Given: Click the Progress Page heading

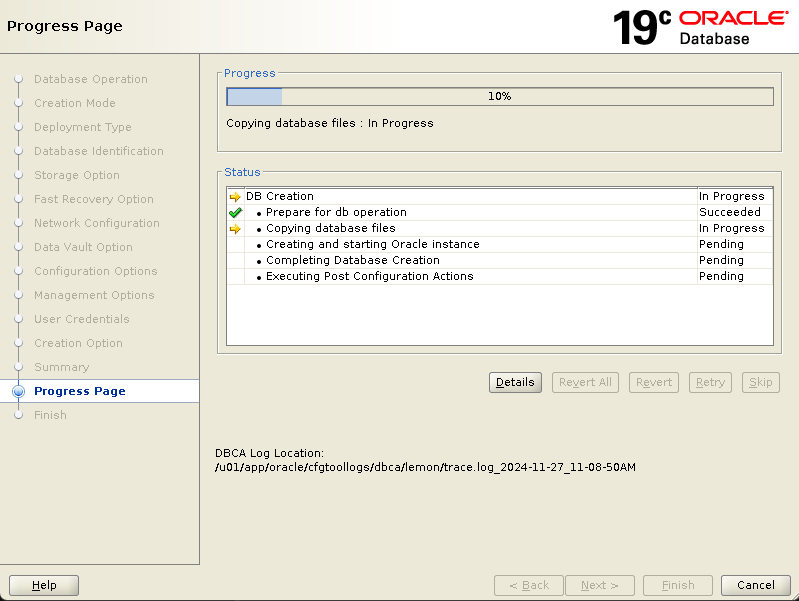Looking at the screenshot, I should pos(65,26).
